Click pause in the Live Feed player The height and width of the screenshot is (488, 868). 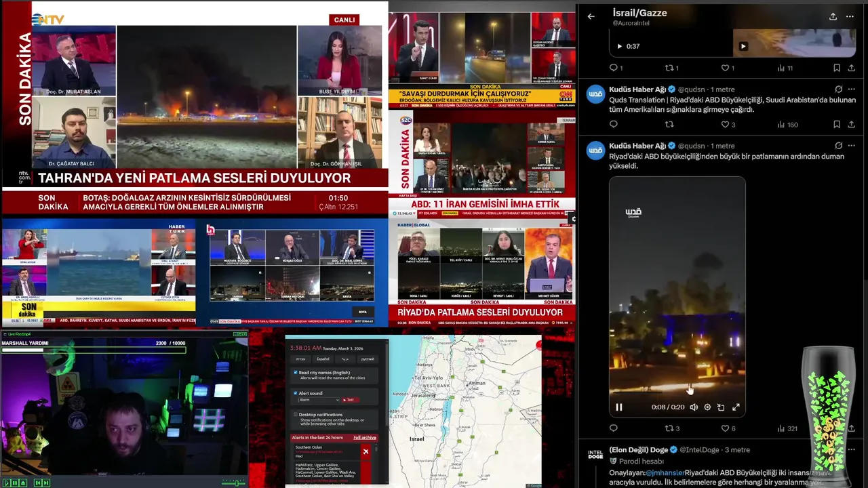click(x=15, y=483)
